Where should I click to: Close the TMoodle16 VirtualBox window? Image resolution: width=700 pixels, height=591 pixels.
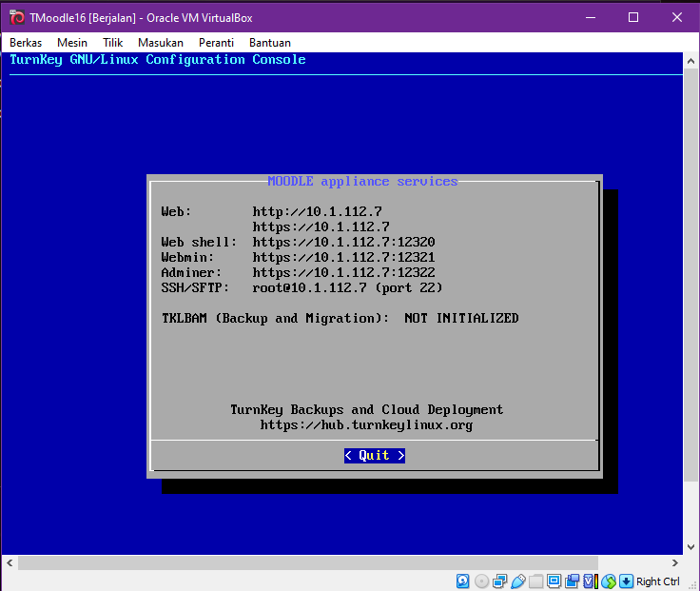677,17
